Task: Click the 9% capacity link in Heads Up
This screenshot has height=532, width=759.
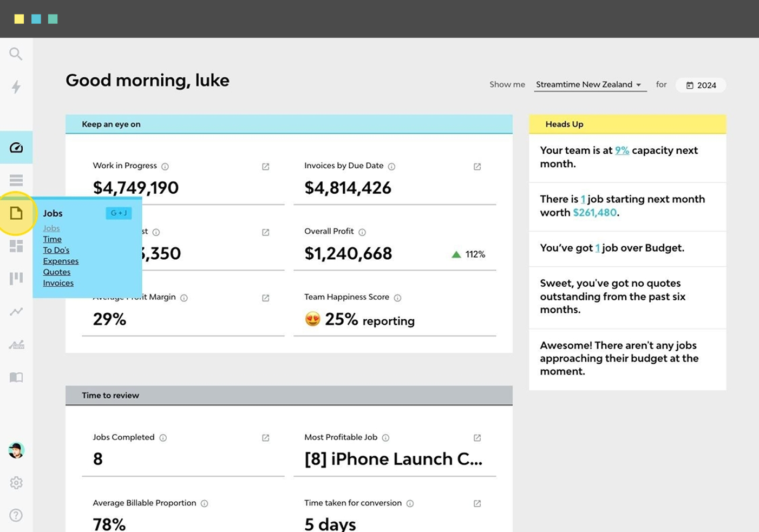Action: tap(622, 150)
